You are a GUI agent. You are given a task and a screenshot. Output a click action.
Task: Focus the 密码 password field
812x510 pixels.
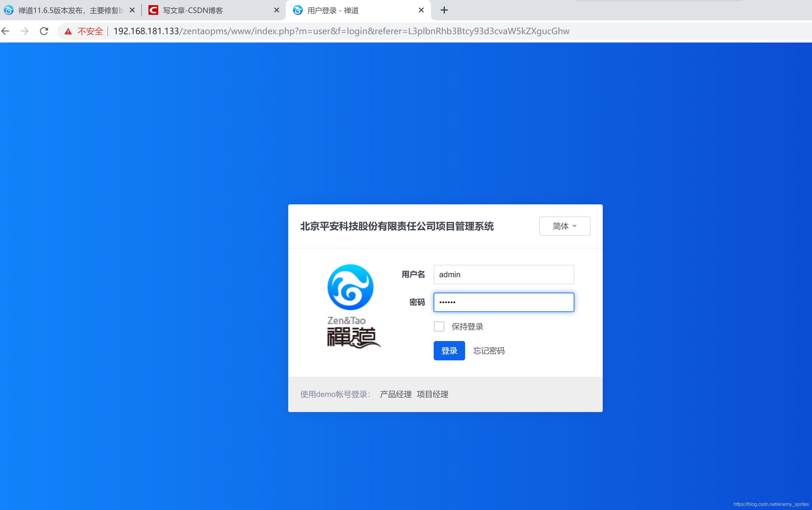pos(504,302)
